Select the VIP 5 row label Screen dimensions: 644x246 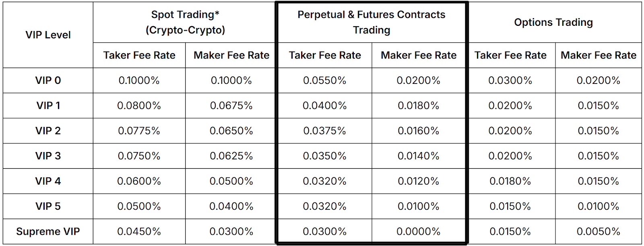[48, 206]
